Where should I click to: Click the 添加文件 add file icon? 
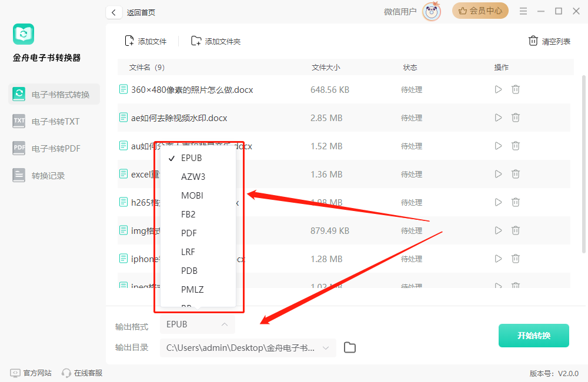129,41
